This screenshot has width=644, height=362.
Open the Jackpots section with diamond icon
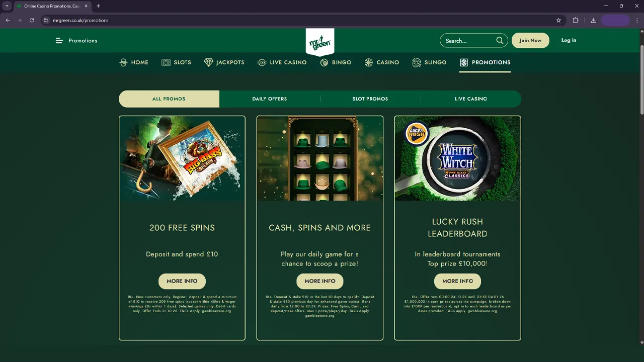pos(224,62)
